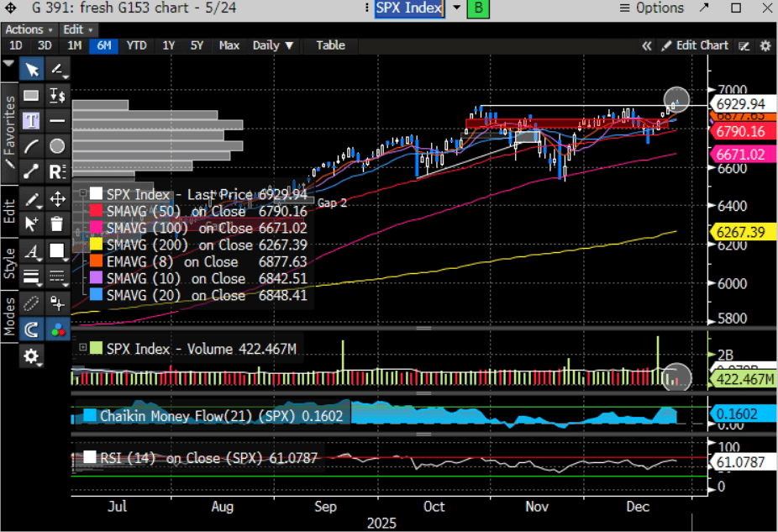Toggle the colored dots mode button
The image size is (778, 532).
point(58,329)
